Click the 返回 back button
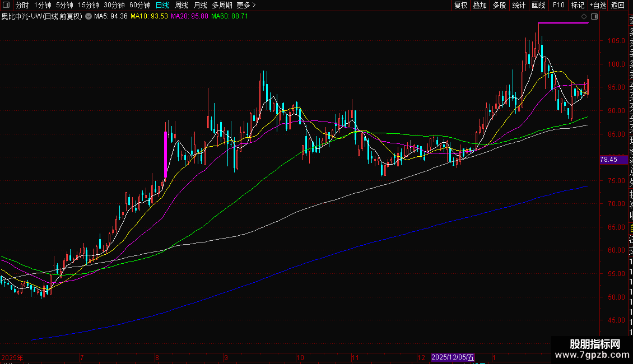Screen dimensions: 633x364 click(618, 5)
